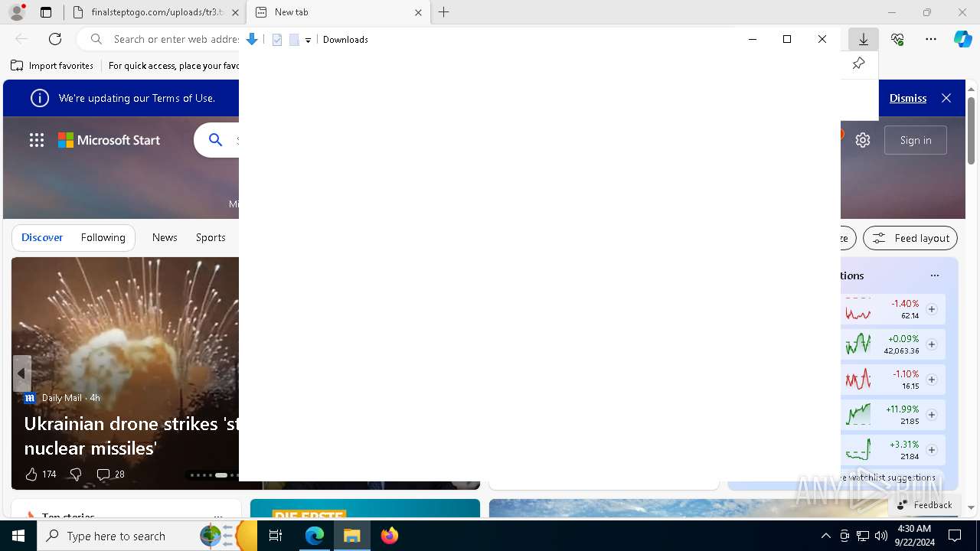
Task: Open comments on the drone strikes story
Action: pyautogui.click(x=110, y=474)
